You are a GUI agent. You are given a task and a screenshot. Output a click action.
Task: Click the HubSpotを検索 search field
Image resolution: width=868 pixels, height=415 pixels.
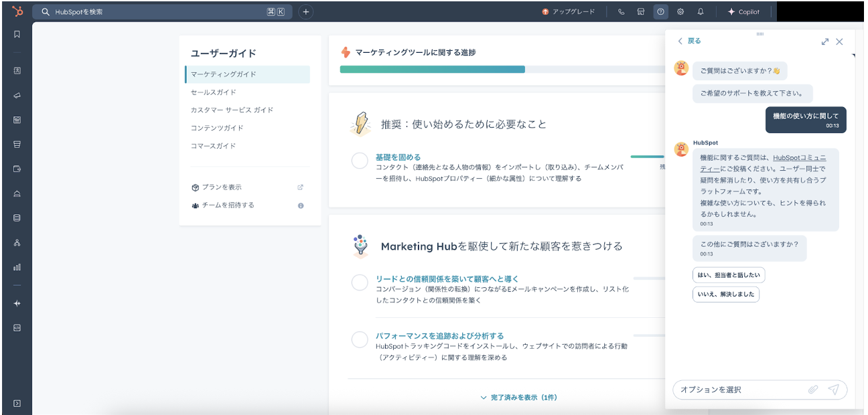pyautogui.click(x=163, y=11)
